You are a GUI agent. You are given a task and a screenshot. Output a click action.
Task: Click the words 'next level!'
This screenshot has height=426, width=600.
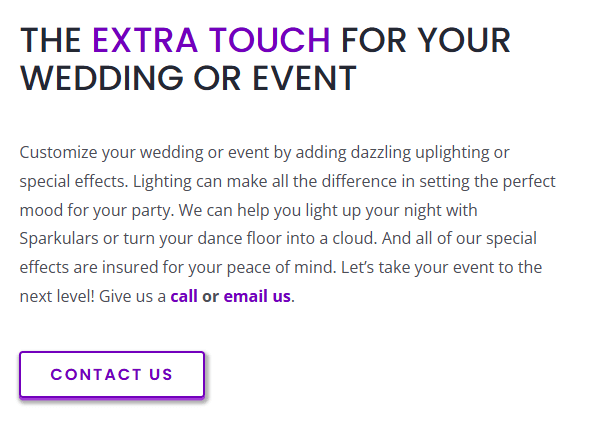pos(57,296)
